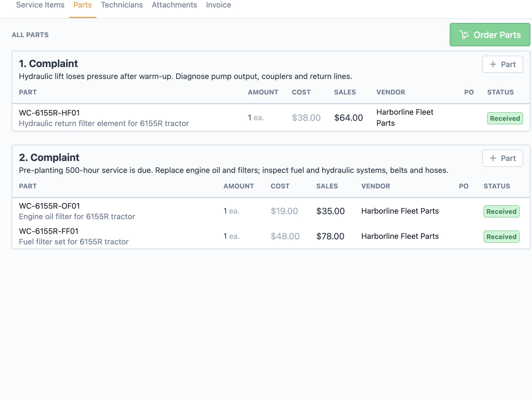
Task: Click the hydraulic lift complaint description
Action: pyautogui.click(x=185, y=76)
